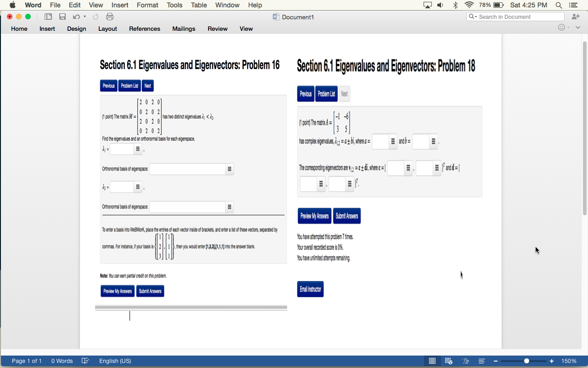Open the feedback smiley face menu
588x368 pixels.
pos(561,28)
